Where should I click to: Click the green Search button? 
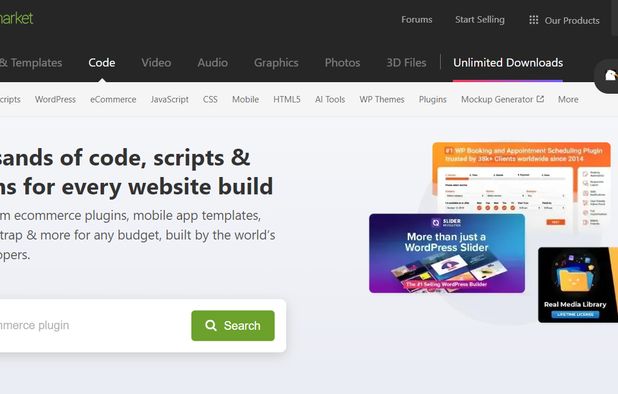pyautogui.click(x=233, y=325)
